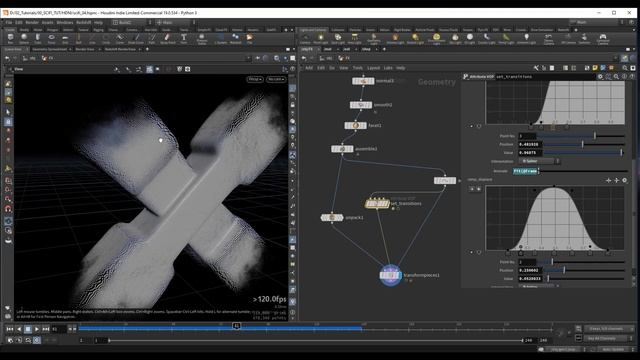Open the network editor Layout menu
The height and width of the screenshot is (360, 640).
373,68
